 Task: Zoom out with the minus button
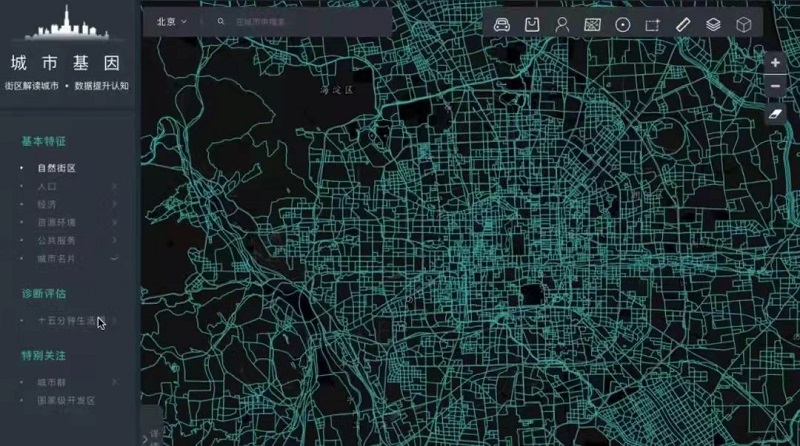(776, 87)
